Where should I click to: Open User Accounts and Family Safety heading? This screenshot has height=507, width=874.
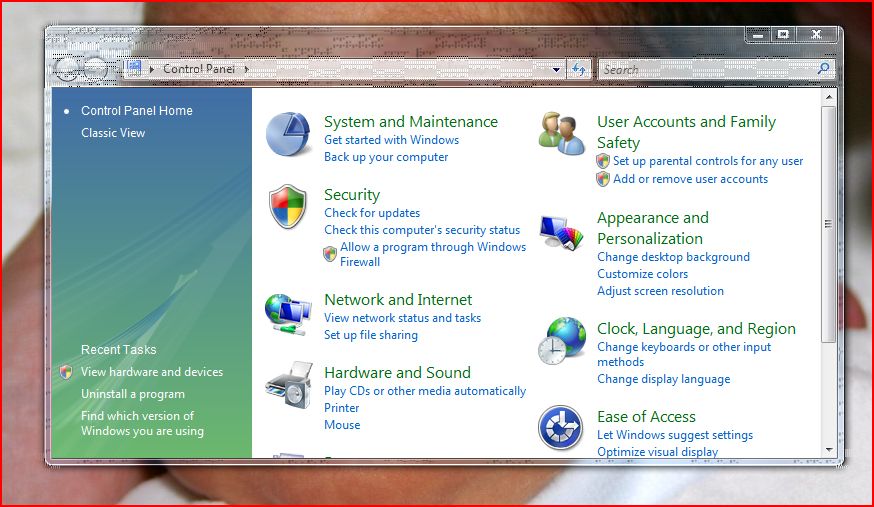[686, 132]
